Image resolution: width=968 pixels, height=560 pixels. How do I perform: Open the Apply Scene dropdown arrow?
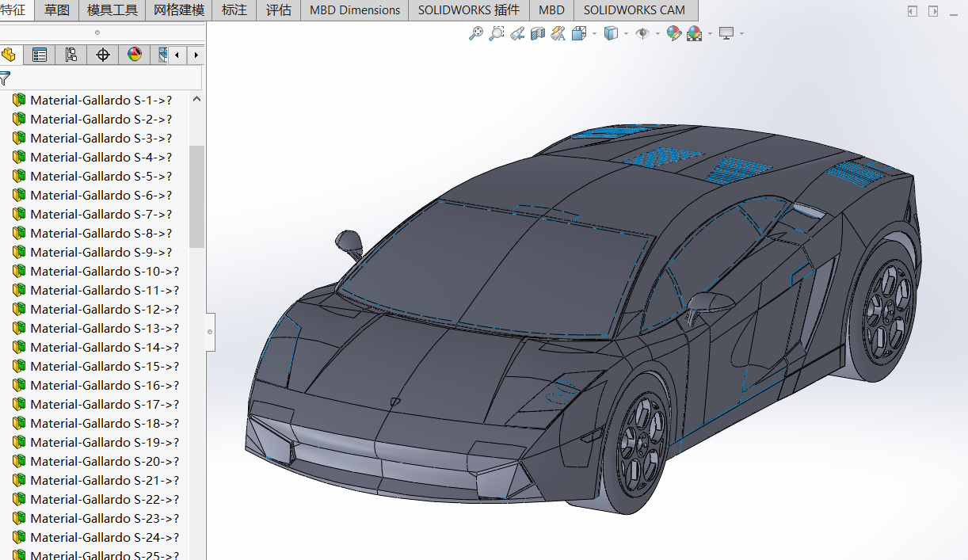[x=710, y=33]
